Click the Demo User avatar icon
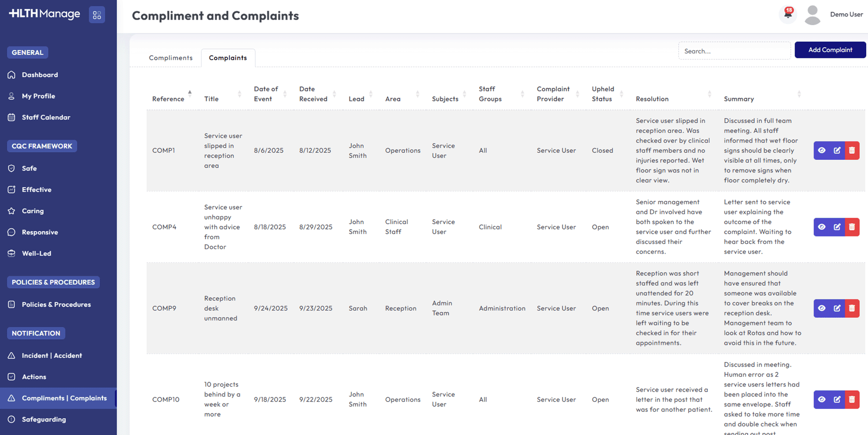This screenshot has width=868, height=435. 812,15
